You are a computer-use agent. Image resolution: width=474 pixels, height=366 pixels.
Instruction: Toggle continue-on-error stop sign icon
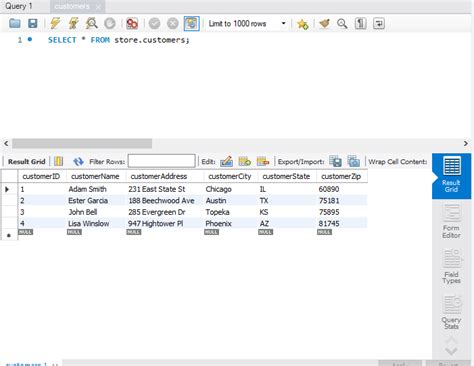click(132, 23)
